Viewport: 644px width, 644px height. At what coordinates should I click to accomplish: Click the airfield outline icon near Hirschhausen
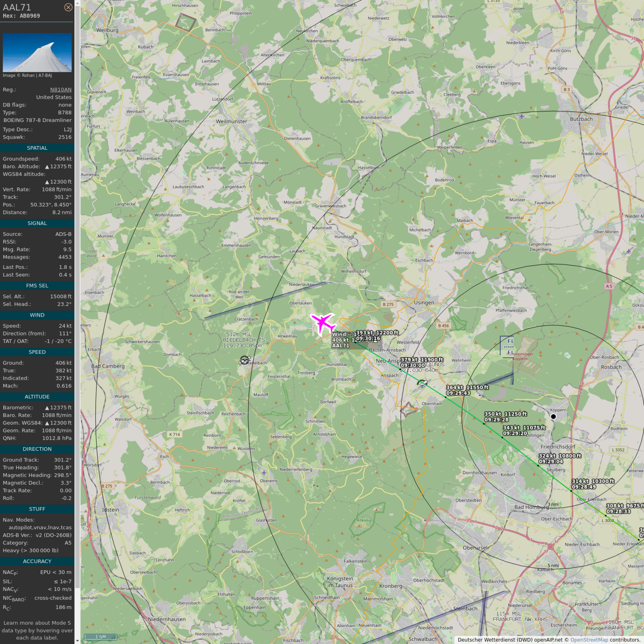(x=185, y=22)
